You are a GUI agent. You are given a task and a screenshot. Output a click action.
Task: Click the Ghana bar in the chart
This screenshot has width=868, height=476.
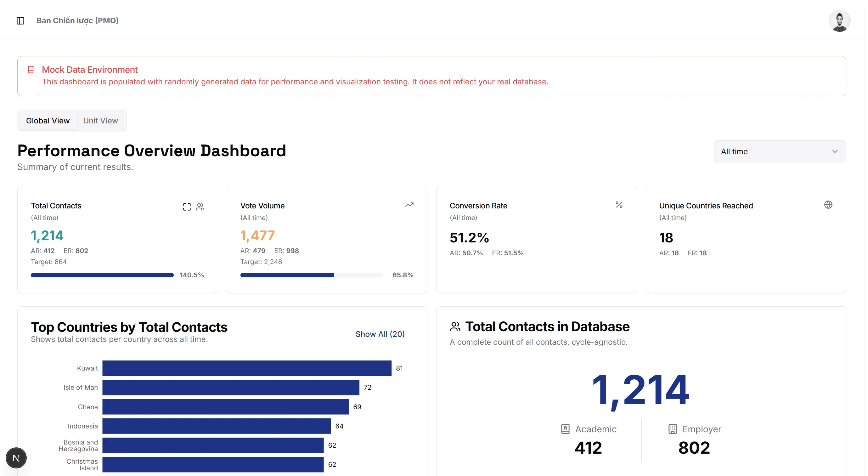[x=225, y=407]
